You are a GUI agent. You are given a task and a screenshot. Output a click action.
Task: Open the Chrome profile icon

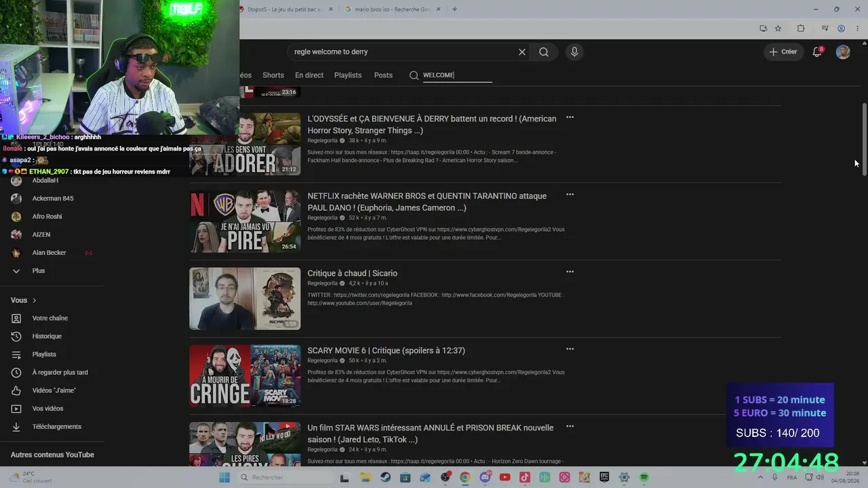click(x=841, y=28)
